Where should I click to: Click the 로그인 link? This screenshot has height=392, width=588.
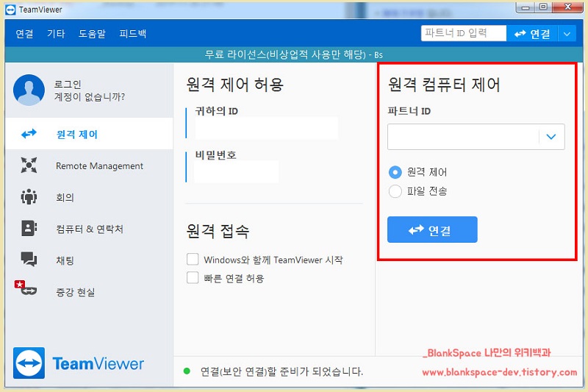68,84
